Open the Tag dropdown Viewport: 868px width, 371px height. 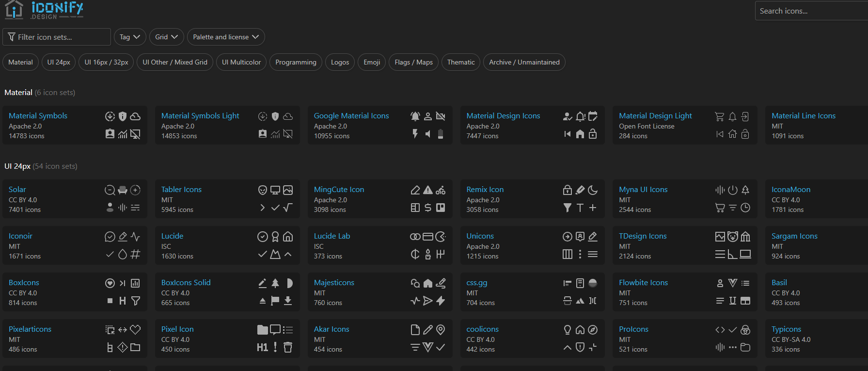pos(130,37)
